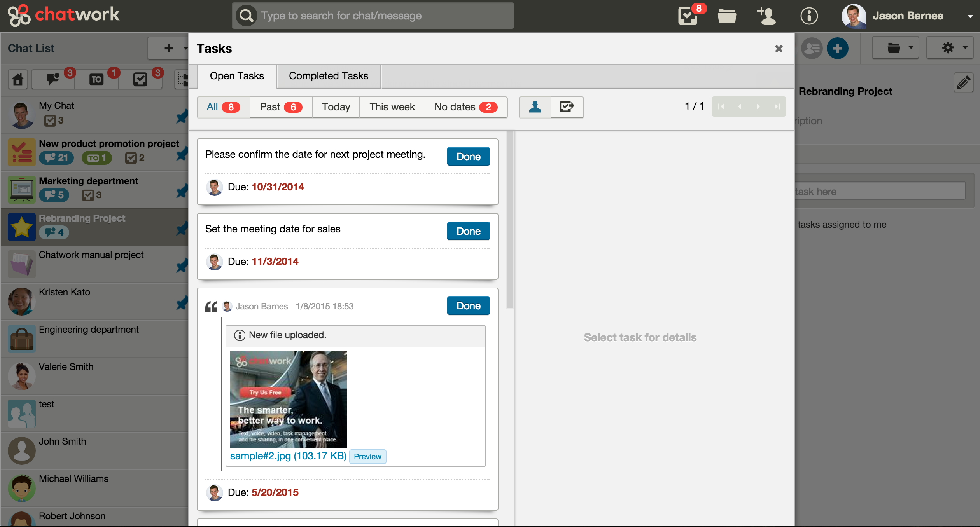Screen dimensions: 980x527
Task: Show tasks assigned by me icon
Action: coord(567,107)
